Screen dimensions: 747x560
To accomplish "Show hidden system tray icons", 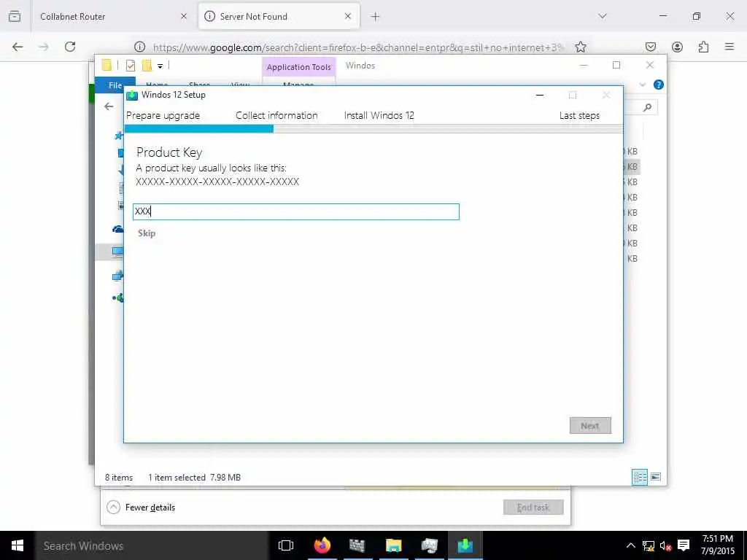I will [x=630, y=545].
